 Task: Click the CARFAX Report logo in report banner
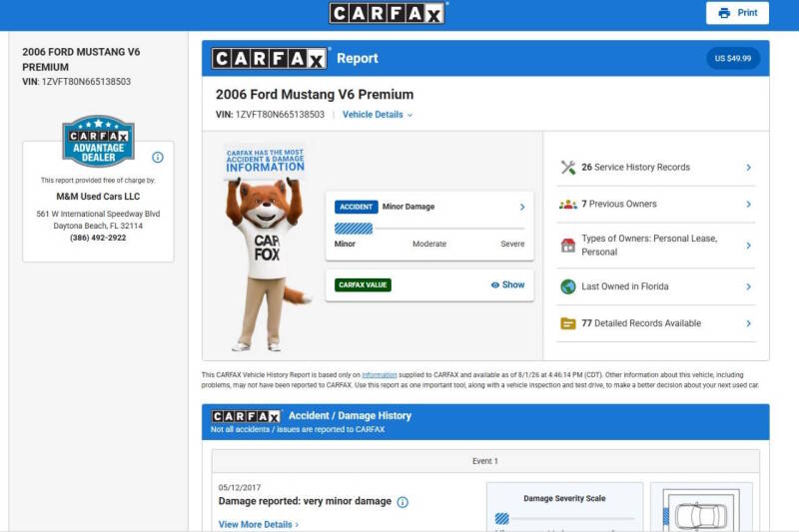tap(269, 59)
